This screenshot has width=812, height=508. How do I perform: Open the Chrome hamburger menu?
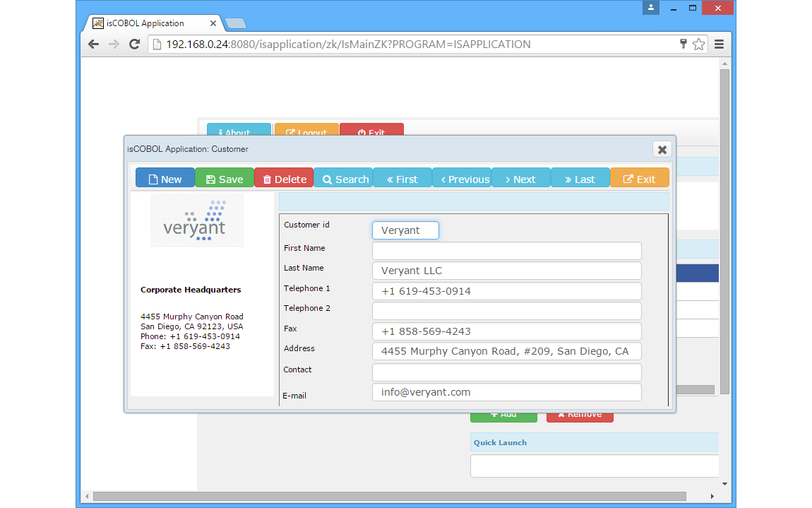[x=719, y=44]
